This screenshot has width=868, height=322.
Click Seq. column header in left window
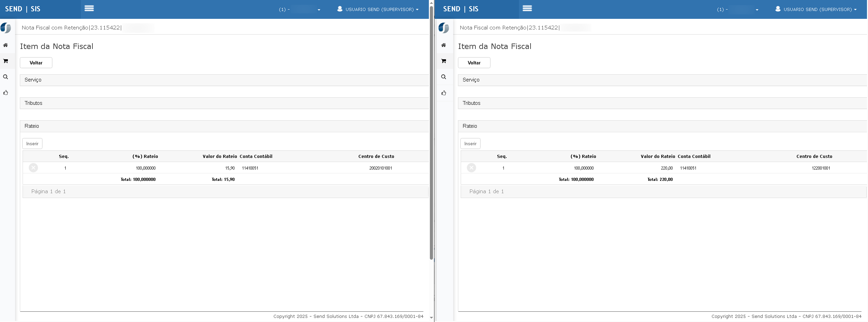pyautogui.click(x=64, y=156)
